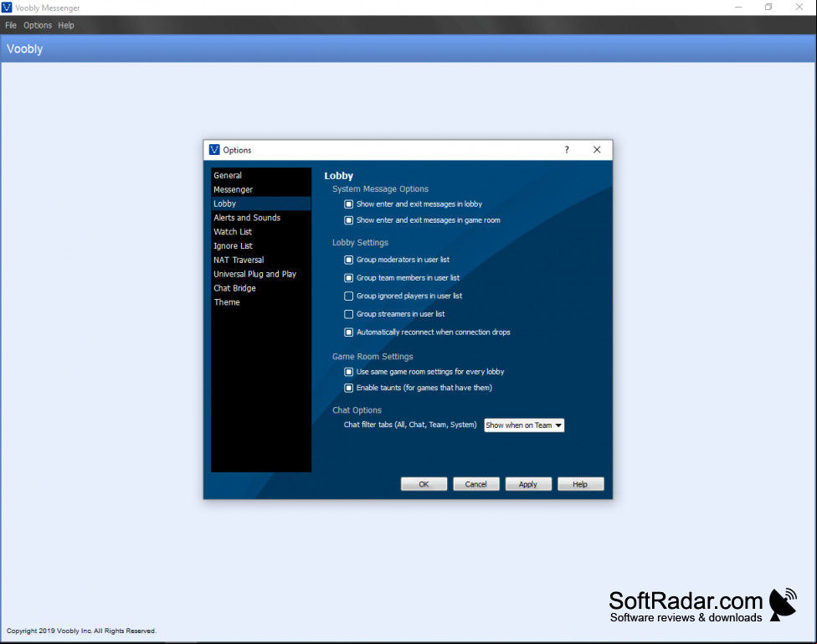Uncheck Group team members in user list
Viewport: 817px width, 644px height.
(x=348, y=278)
